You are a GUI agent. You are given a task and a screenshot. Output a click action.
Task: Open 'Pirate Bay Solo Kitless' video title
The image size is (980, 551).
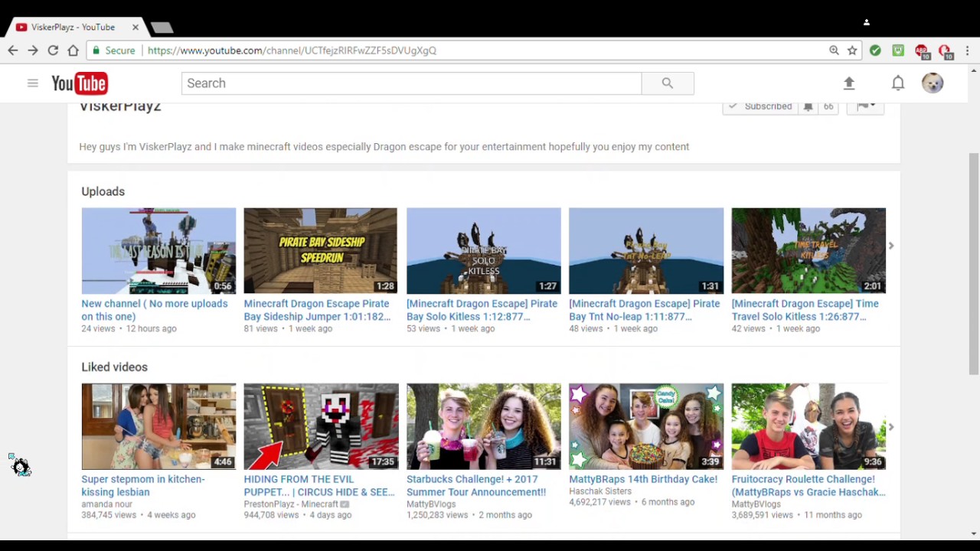click(x=482, y=310)
